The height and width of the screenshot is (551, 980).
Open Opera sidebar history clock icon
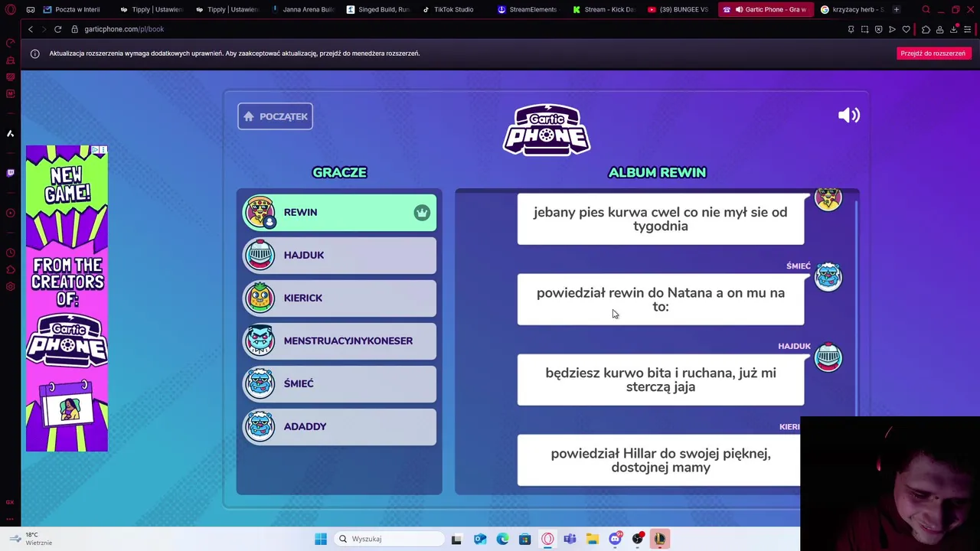coord(10,253)
